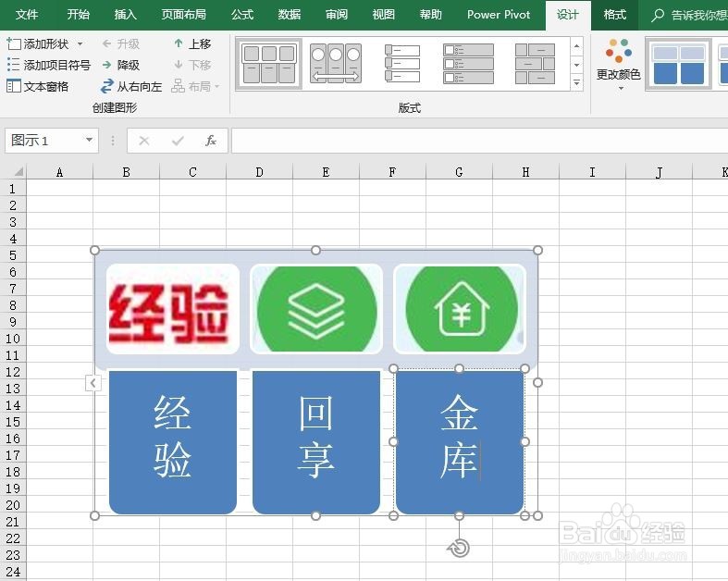
Task: Select column D header
Action: click(259, 172)
